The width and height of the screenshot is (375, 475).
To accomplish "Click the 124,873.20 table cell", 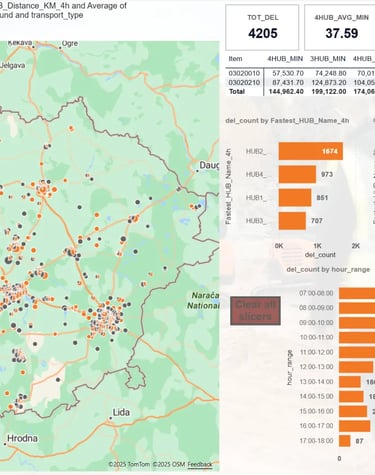I will pyautogui.click(x=329, y=82).
